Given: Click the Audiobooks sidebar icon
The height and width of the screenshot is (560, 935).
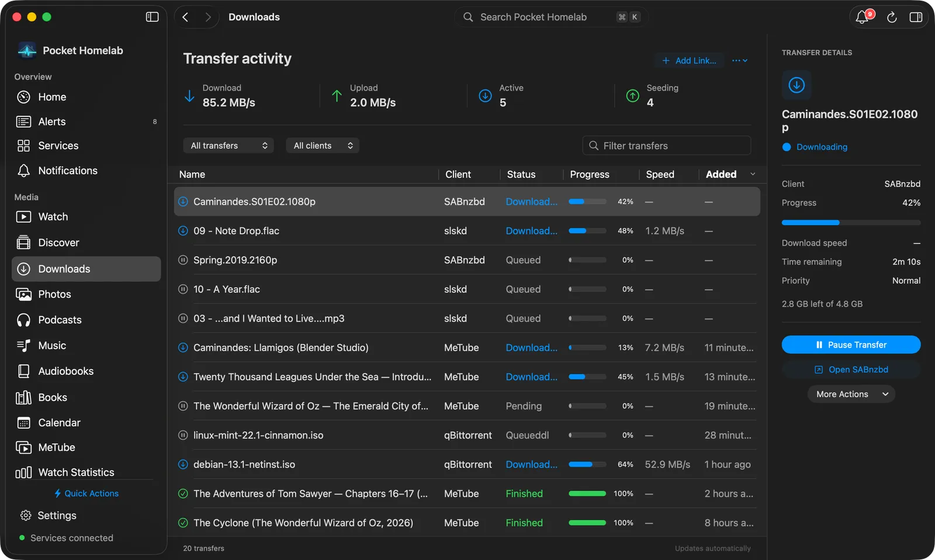Looking at the screenshot, I should (23, 371).
